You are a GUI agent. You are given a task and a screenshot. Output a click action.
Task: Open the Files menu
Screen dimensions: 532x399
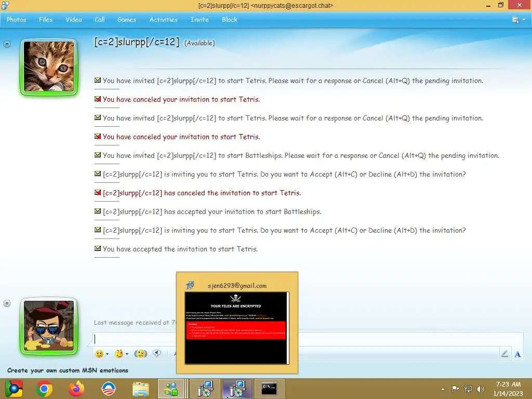pos(46,20)
